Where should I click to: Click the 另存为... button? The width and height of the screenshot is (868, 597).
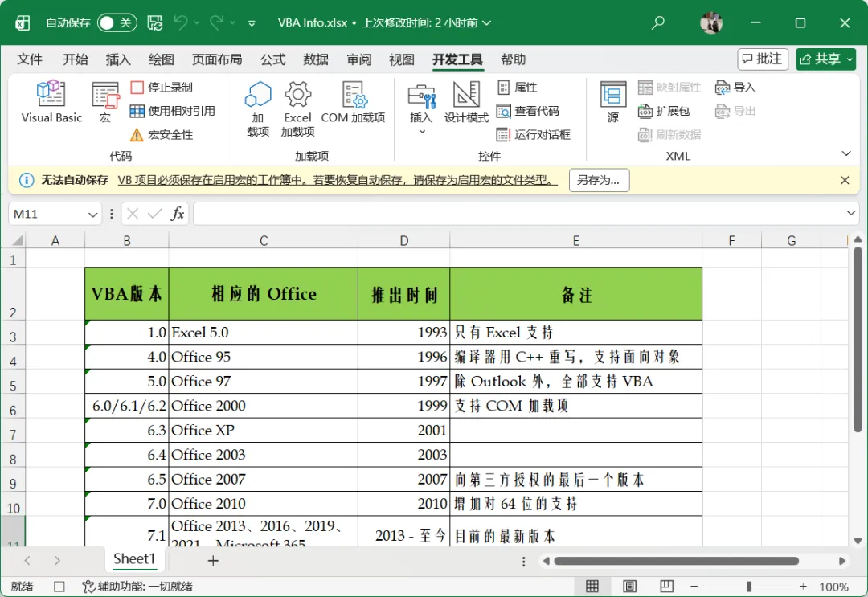point(599,180)
